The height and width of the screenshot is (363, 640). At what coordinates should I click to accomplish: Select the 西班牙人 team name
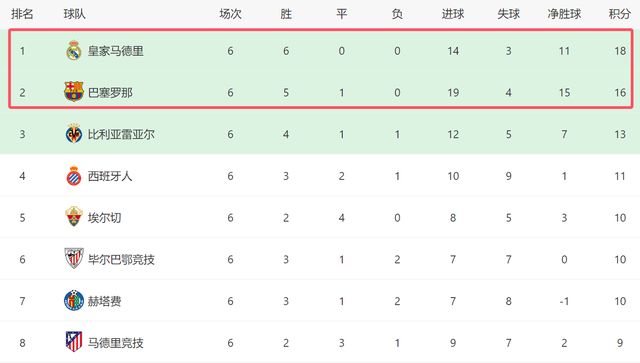coord(110,176)
